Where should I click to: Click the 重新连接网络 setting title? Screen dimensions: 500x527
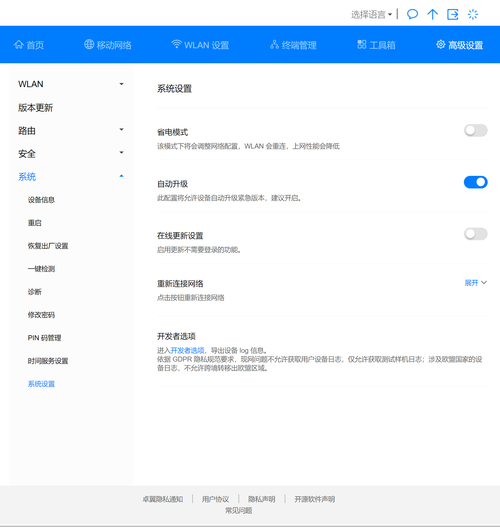pos(180,284)
